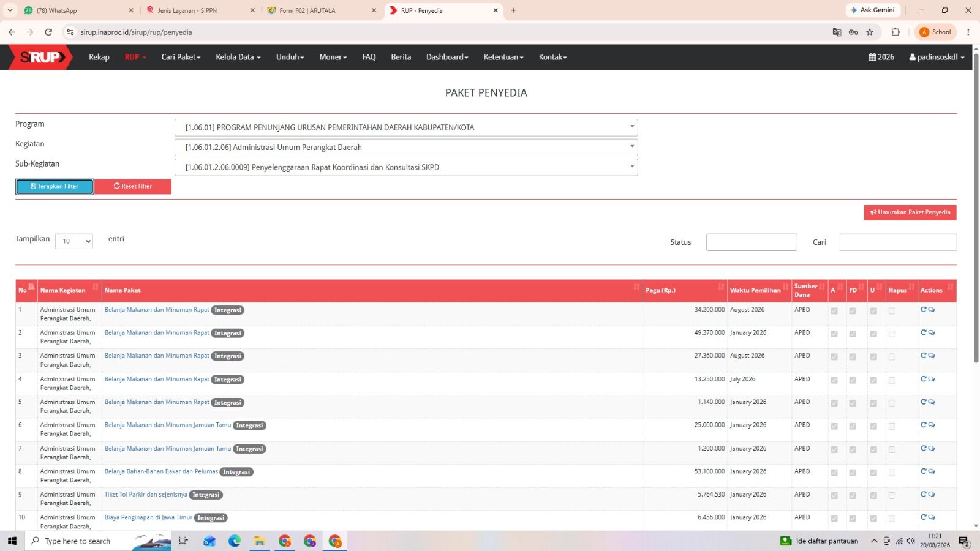Bookmark this page with the star icon
980x551 pixels.
(870, 32)
